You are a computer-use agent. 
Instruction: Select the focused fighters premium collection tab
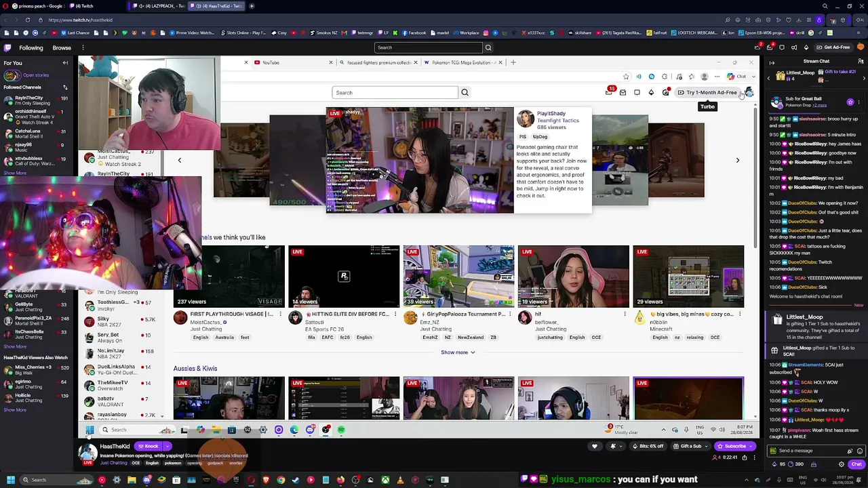pos(377,62)
